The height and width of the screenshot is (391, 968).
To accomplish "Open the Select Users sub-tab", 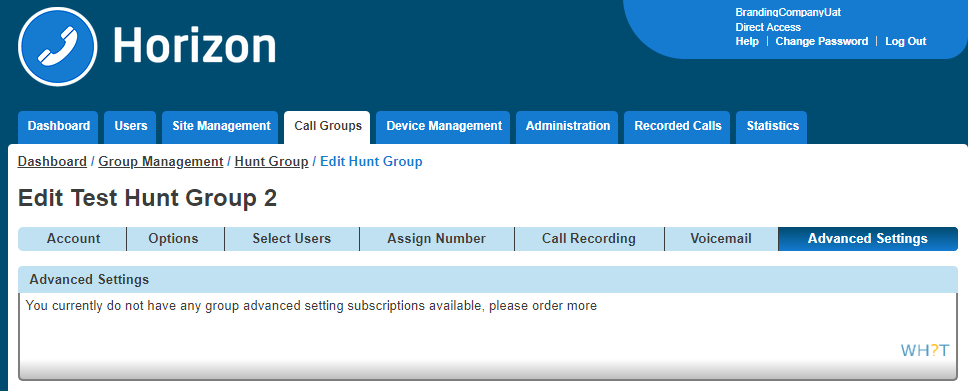I will (291, 239).
